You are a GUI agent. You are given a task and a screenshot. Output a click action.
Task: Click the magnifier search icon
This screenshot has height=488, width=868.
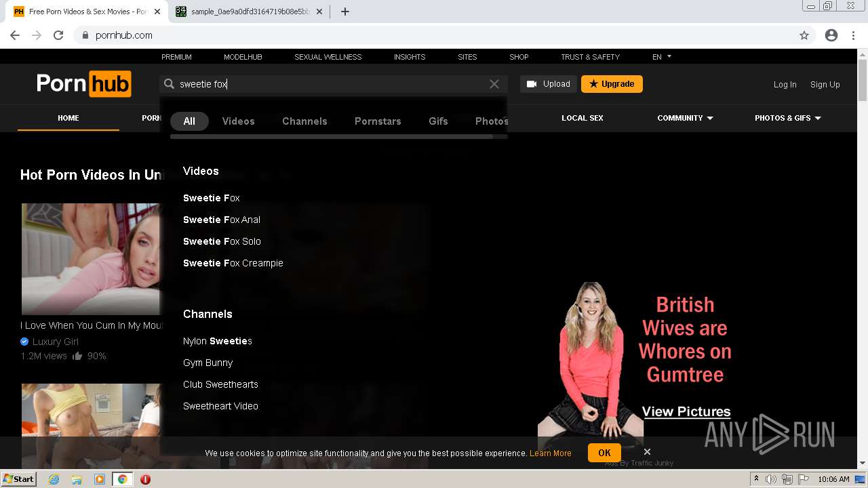click(x=170, y=84)
